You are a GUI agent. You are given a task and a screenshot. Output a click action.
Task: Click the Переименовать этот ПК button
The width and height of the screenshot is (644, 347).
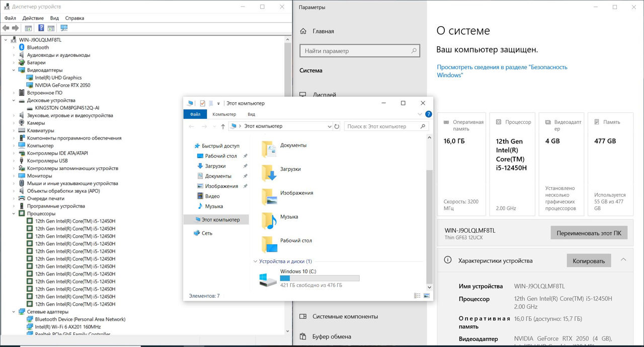coord(589,233)
